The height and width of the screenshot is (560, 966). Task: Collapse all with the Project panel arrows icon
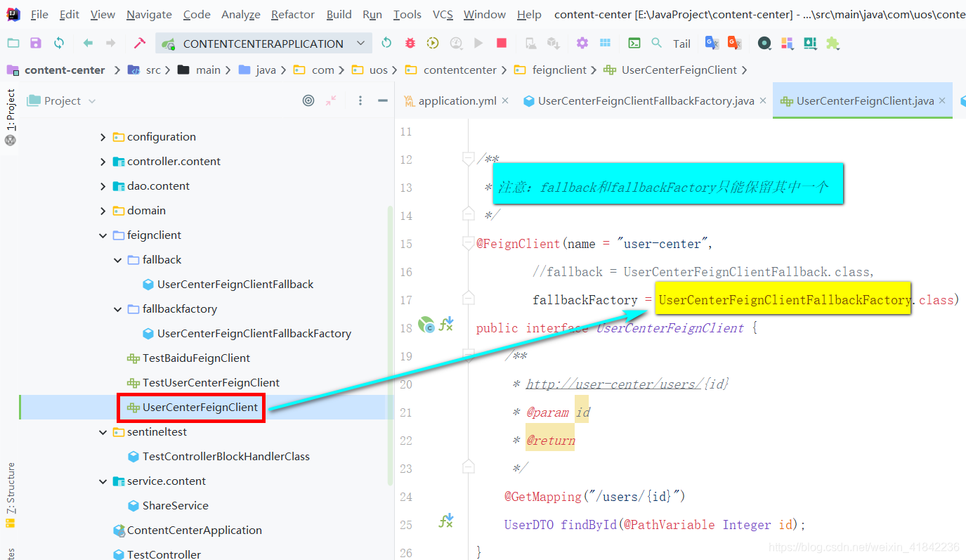331,100
